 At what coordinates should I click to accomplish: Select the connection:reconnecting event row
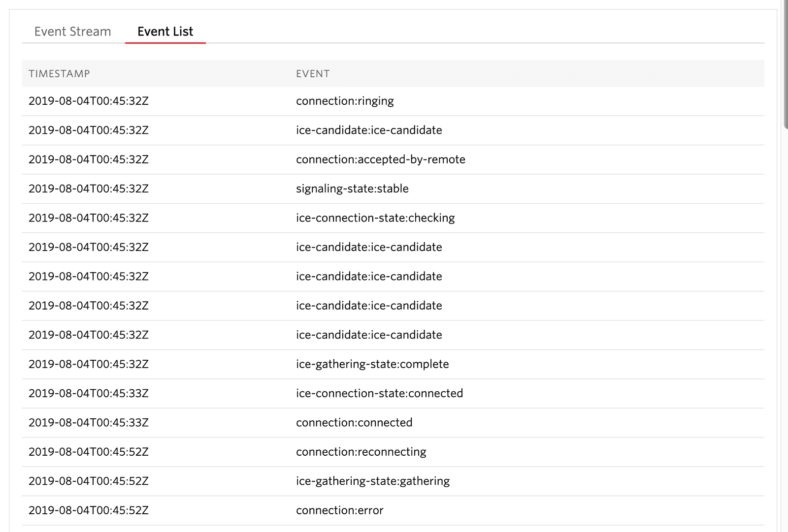[x=361, y=451]
